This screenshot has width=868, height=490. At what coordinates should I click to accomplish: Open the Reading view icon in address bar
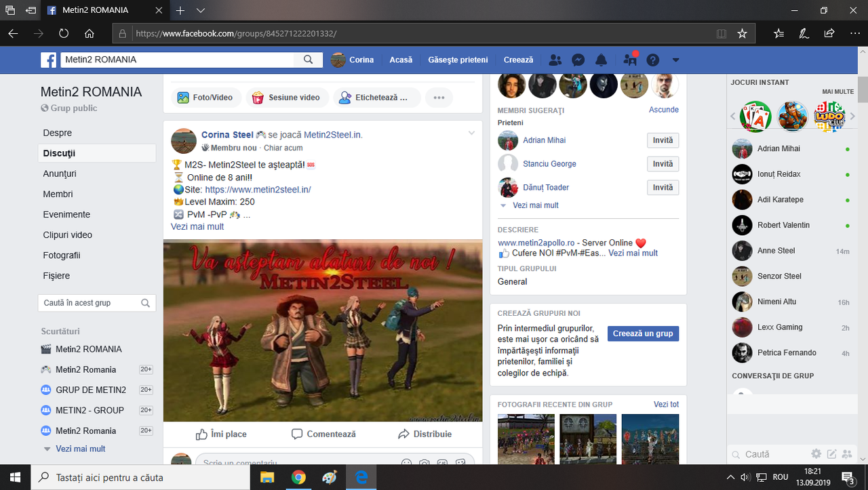[x=722, y=33]
